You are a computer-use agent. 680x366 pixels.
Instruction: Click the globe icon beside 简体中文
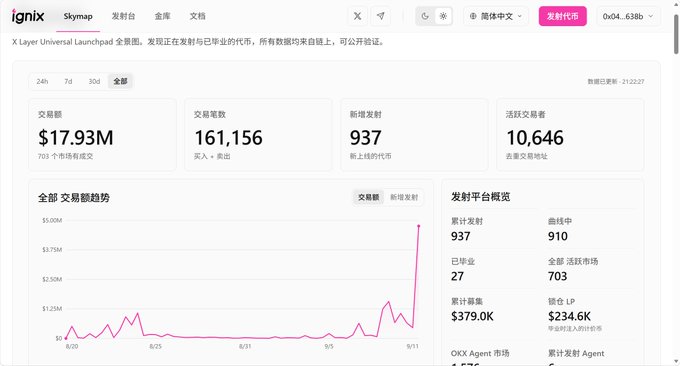(x=473, y=16)
